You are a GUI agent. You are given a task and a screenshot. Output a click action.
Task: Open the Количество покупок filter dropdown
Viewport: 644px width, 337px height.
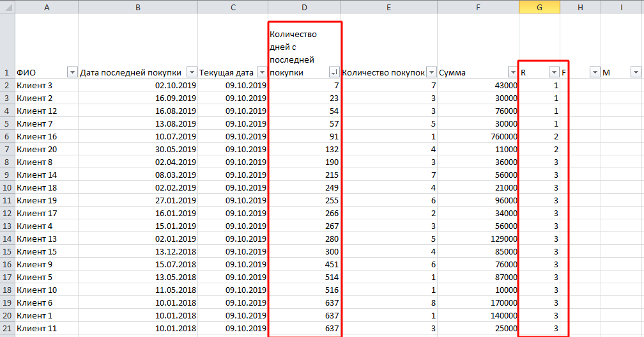coord(431,72)
